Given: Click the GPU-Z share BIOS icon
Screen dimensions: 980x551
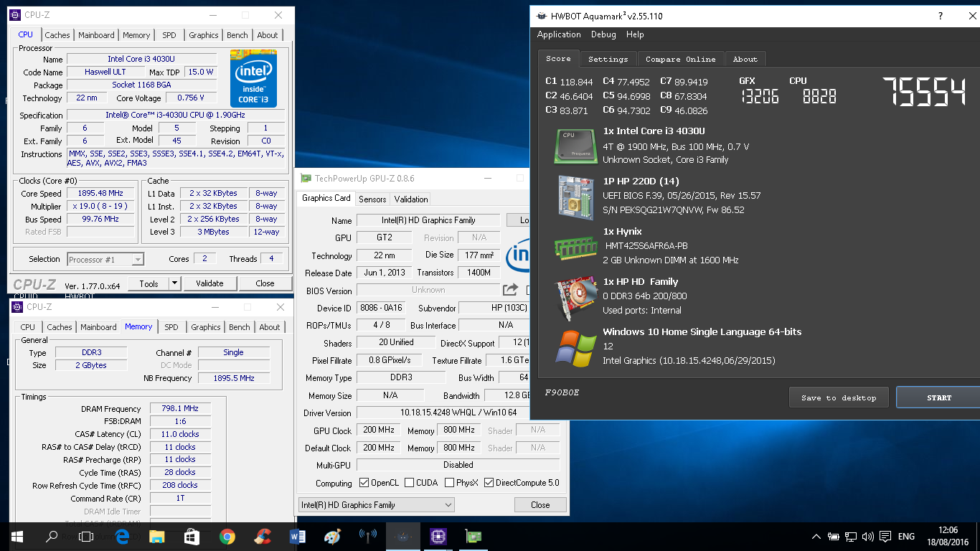Looking at the screenshot, I should click(510, 290).
